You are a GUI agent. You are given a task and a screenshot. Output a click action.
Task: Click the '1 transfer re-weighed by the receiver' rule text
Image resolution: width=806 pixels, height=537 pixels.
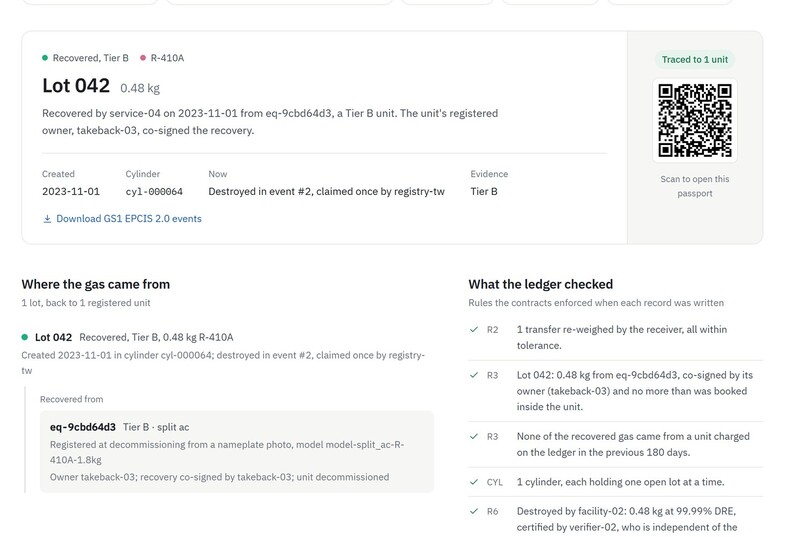pos(621,337)
